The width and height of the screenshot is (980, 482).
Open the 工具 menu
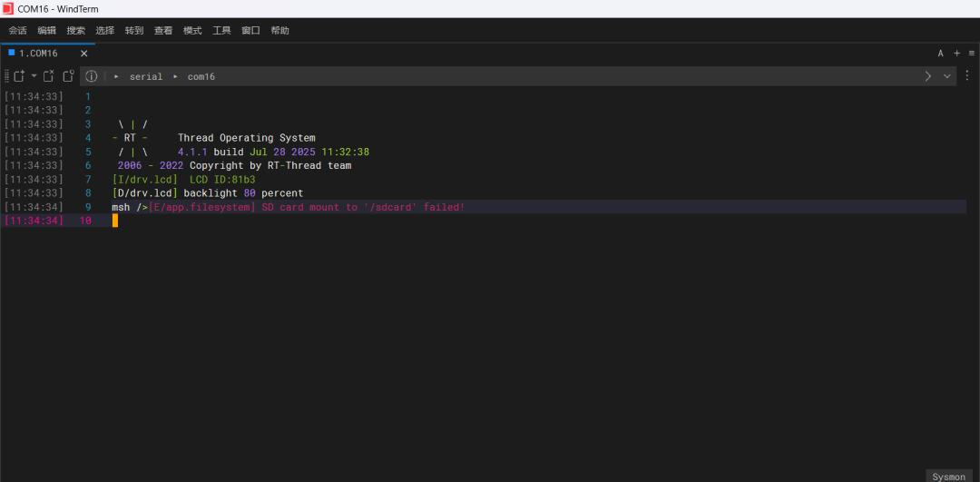pyautogui.click(x=221, y=30)
